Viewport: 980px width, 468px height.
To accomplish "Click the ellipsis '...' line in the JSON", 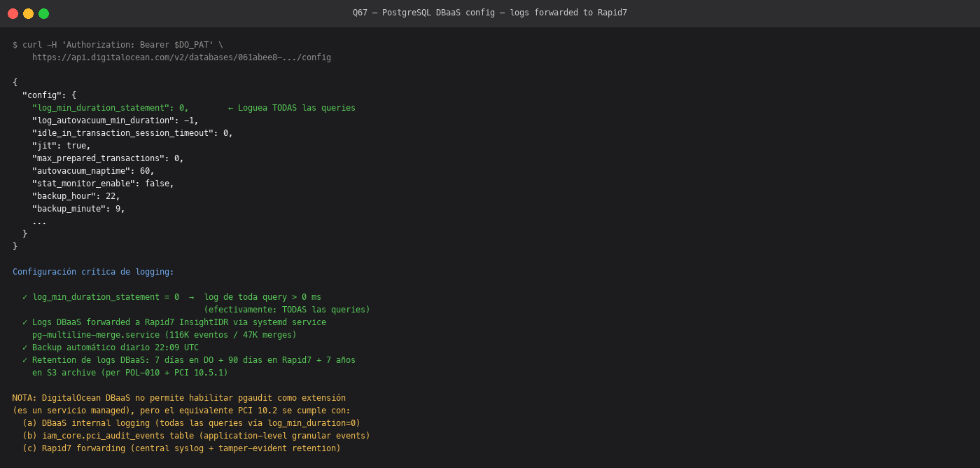I will point(39,221).
